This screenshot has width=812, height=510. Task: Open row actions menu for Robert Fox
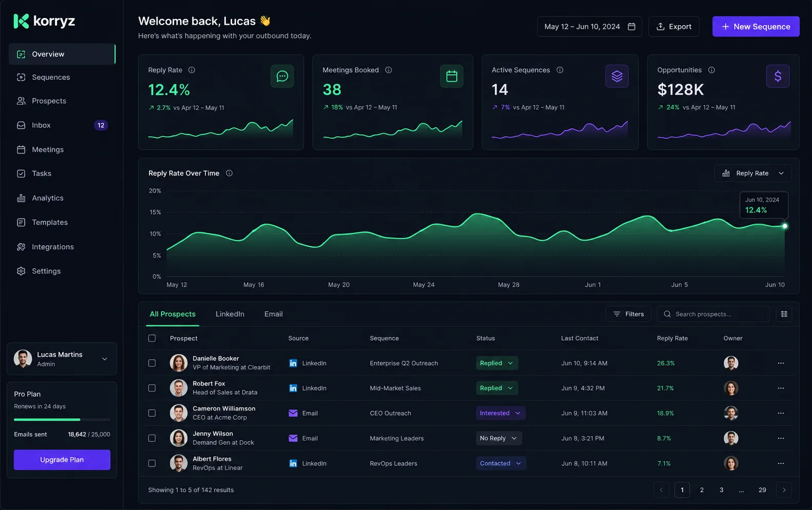(781, 388)
